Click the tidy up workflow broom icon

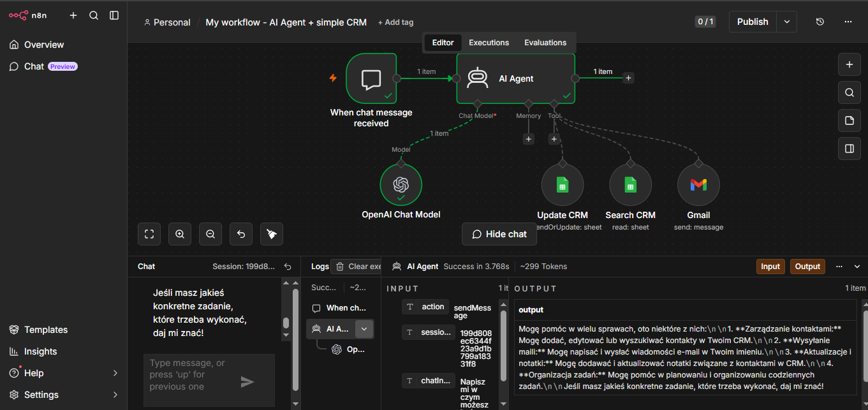pyautogui.click(x=272, y=234)
